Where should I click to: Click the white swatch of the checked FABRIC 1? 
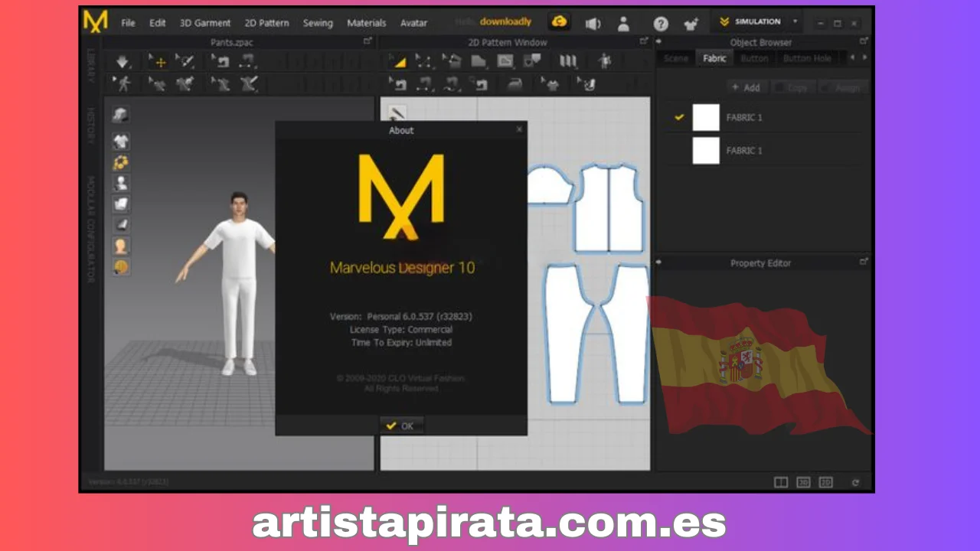pyautogui.click(x=706, y=117)
